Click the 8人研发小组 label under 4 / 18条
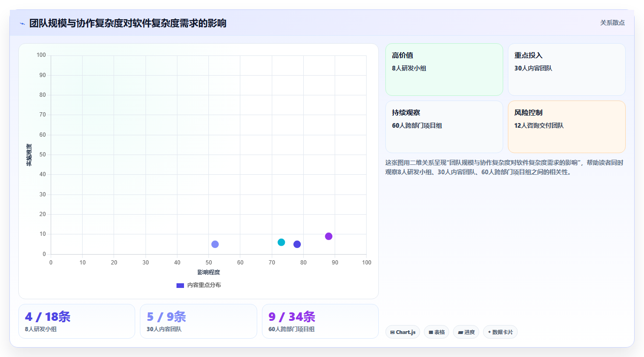 [41, 329]
